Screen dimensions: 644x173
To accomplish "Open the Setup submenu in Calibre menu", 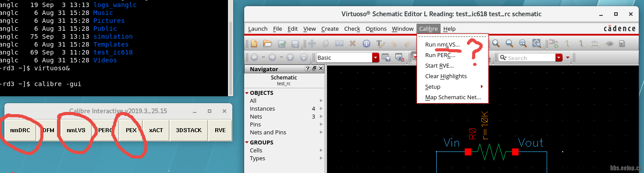I will [452, 86].
